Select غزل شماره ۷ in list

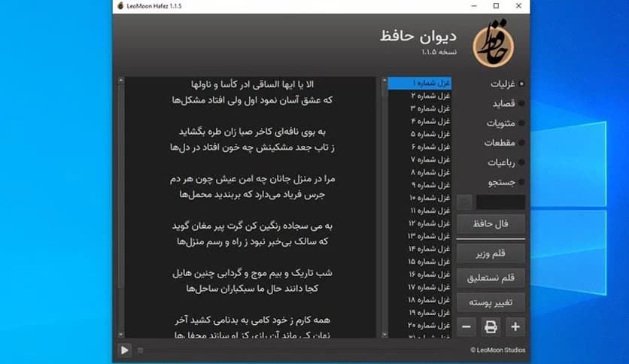[420, 159]
